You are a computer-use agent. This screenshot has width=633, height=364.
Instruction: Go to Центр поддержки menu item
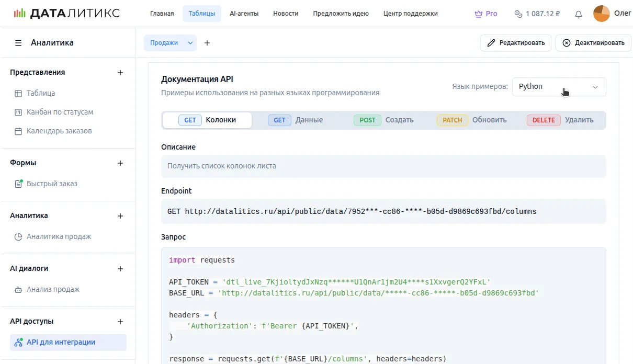tap(410, 14)
